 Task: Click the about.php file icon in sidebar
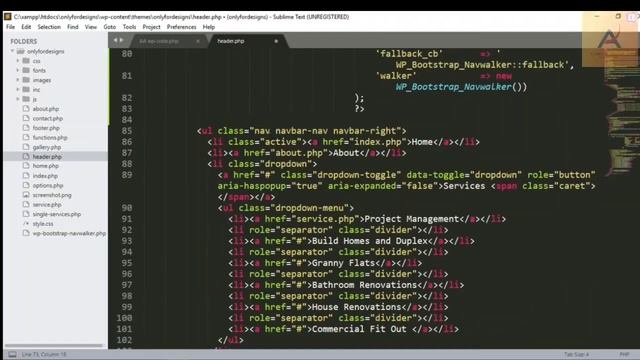(x=26, y=109)
